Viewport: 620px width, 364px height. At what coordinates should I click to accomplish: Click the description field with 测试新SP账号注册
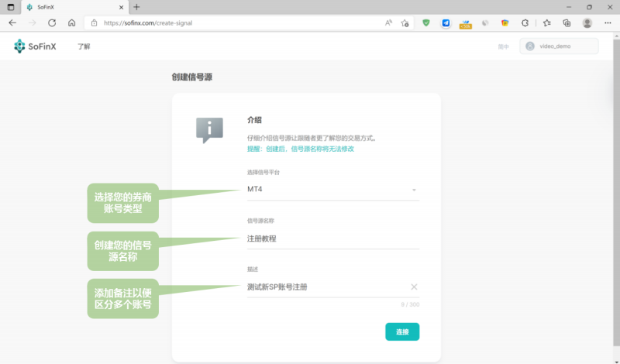coord(333,287)
